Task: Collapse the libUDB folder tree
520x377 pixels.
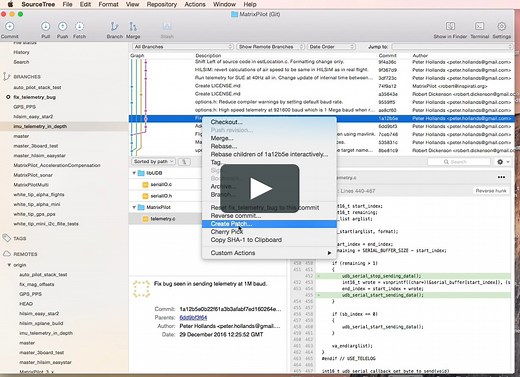Action: 134,173
